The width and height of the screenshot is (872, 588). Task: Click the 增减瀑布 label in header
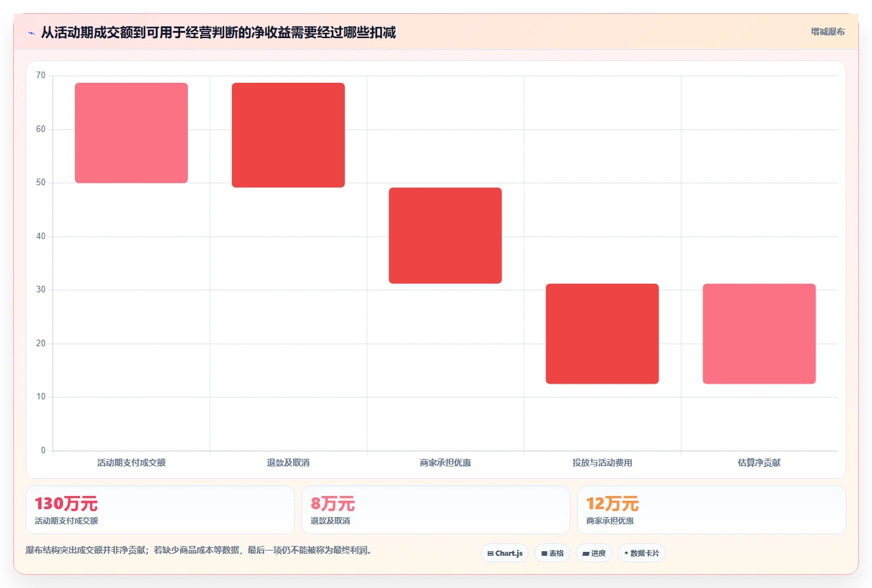pos(827,32)
